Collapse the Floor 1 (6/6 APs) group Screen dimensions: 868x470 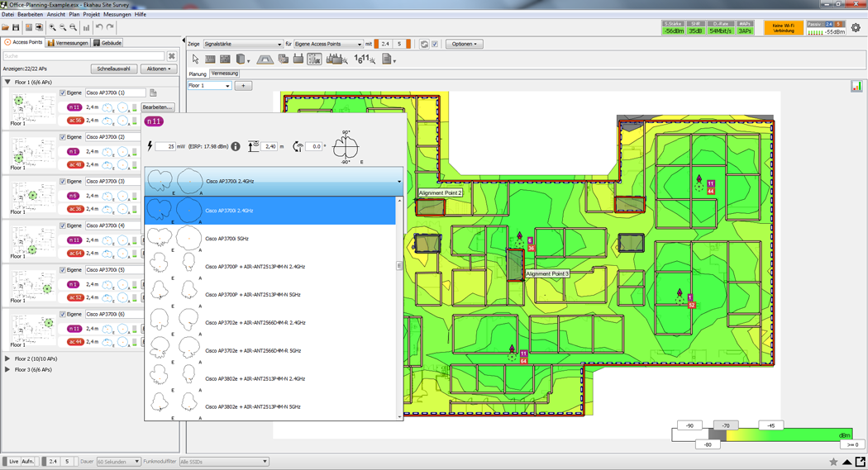[x=7, y=82]
